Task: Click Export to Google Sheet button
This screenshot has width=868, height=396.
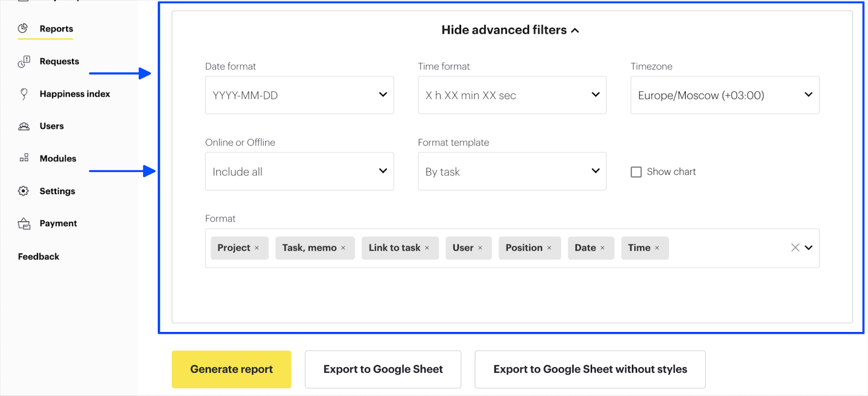Action: [x=383, y=369]
